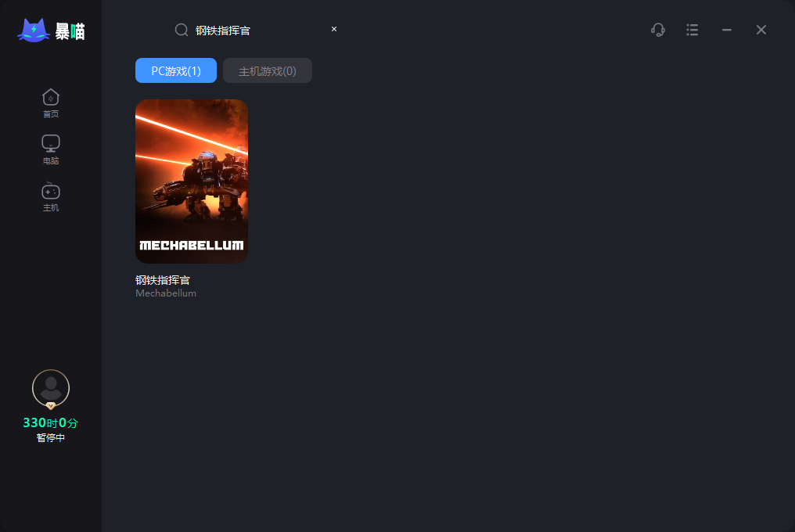This screenshot has width=795, height=532.
Task: Minimize the 暴喵 window
Action: point(727,30)
